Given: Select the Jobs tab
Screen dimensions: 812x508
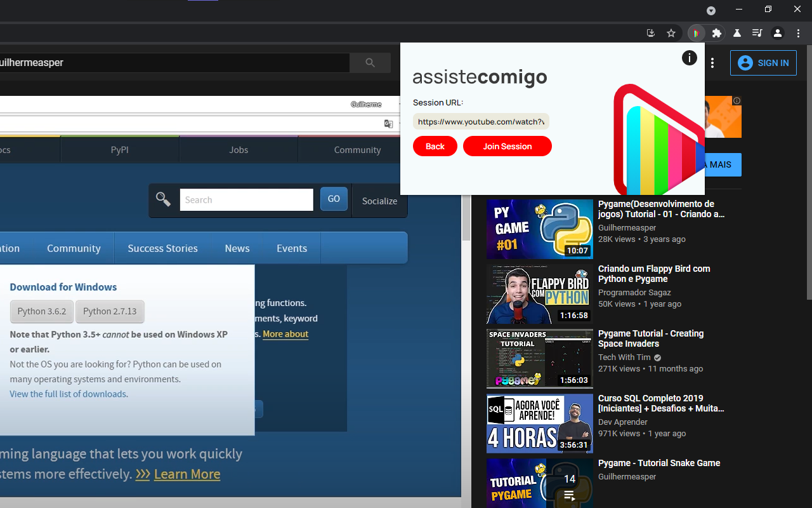Looking at the screenshot, I should (239, 150).
